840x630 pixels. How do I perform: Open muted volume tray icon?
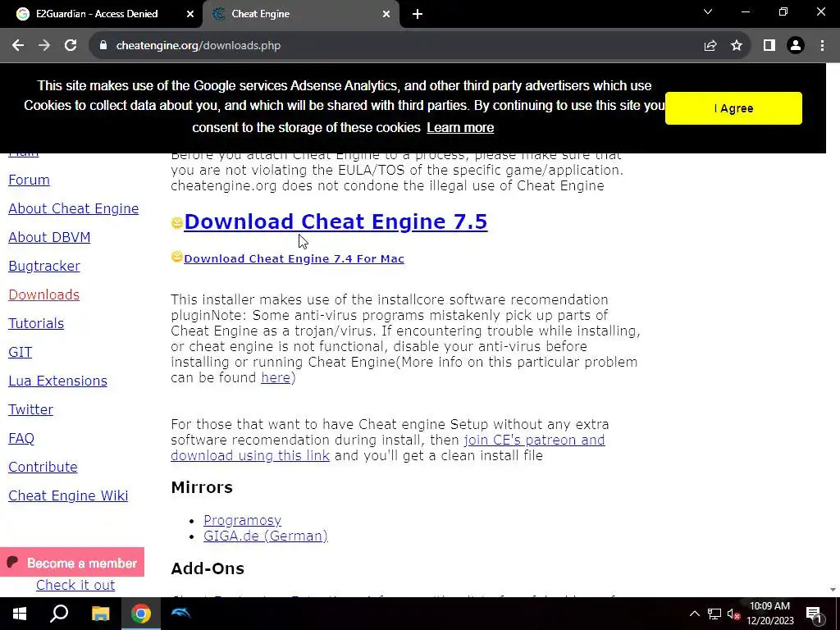(x=733, y=614)
